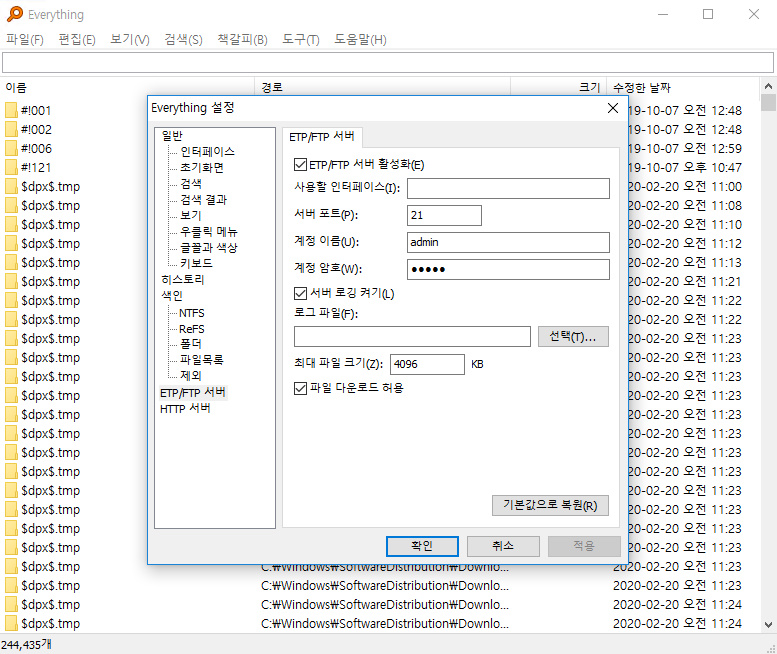Image resolution: width=777 pixels, height=654 pixels.
Task: Select 초기화면 in settings tree
Action: point(202,167)
